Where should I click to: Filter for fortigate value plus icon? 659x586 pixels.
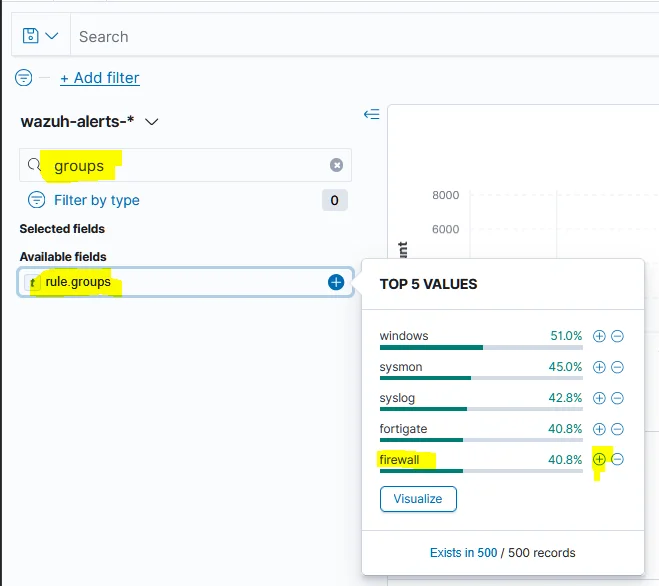tap(599, 429)
